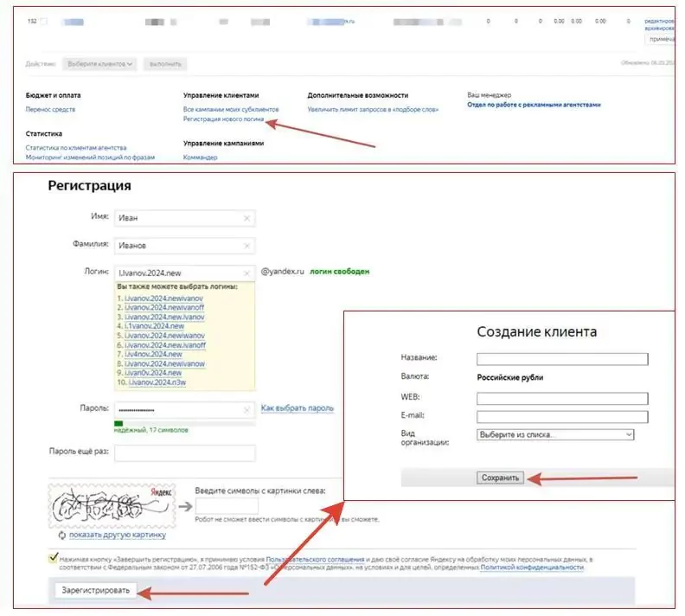Open 'Увеличить лимит запросов' link
This screenshot has width=685, height=616.
tap(373, 109)
